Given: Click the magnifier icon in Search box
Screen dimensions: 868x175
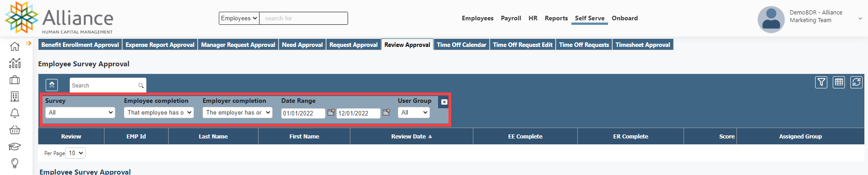Looking at the screenshot, I should point(141,85).
